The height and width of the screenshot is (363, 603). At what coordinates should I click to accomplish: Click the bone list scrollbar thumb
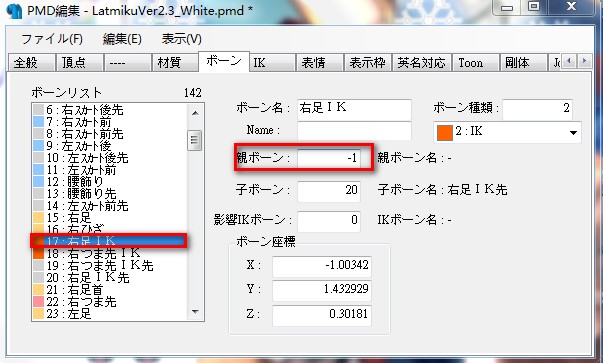click(x=195, y=140)
